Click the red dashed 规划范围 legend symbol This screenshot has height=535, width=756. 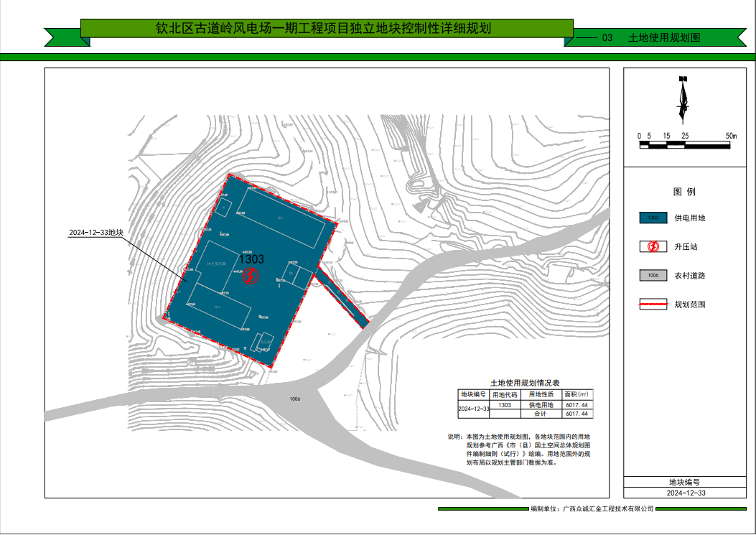[x=653, y=304]
